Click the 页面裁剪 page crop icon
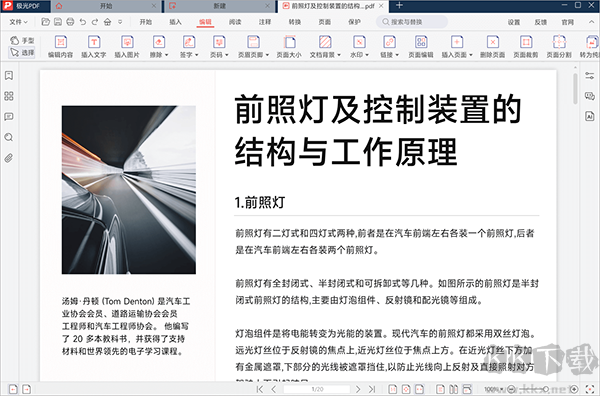Screen dimensions: 600x396 [x=526, y=47]
